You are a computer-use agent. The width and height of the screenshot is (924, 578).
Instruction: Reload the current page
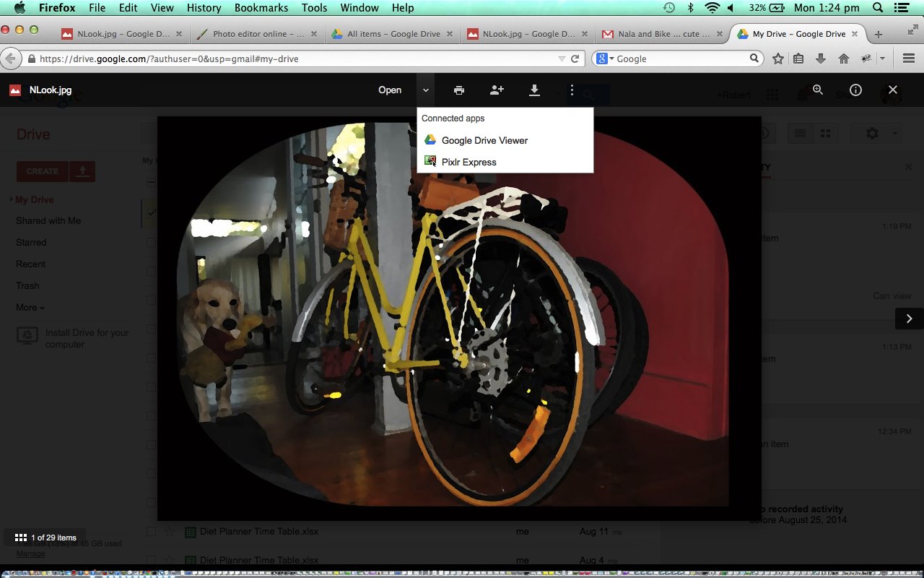pos(575,59)
